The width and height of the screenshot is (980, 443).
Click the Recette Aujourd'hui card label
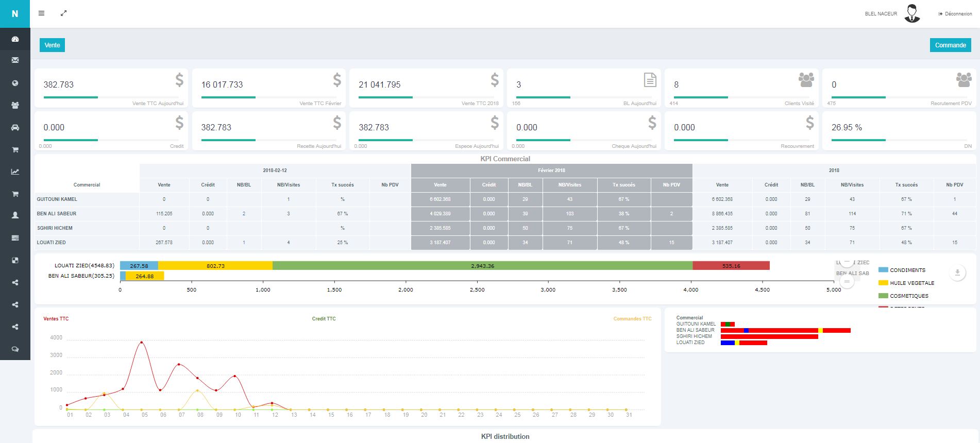319,146
